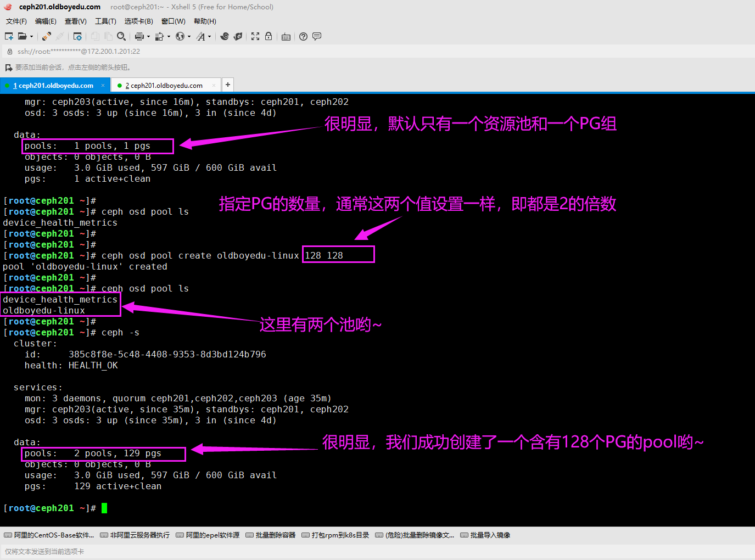Enable 仅将文本发送到当前选项卡 option

[44, 551]
